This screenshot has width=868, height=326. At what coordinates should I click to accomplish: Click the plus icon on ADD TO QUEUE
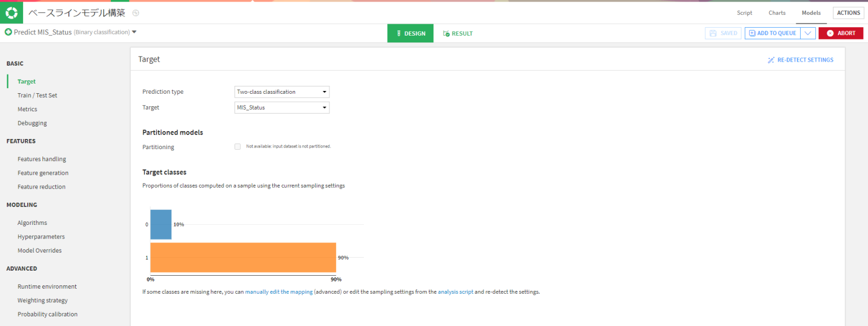click(753, 33)
